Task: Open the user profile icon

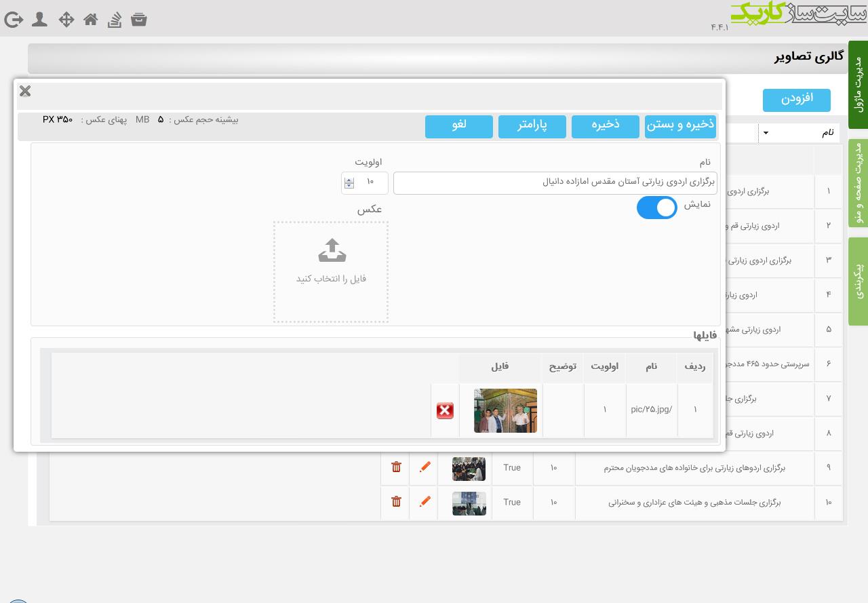Action: (x=39, y=19)
